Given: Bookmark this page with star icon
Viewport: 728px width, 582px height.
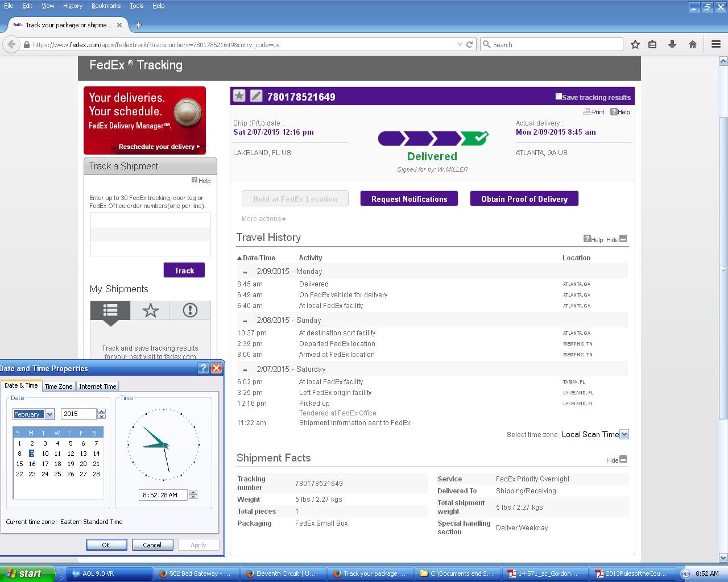Looking at the screenshot, I should click(635, 44).
